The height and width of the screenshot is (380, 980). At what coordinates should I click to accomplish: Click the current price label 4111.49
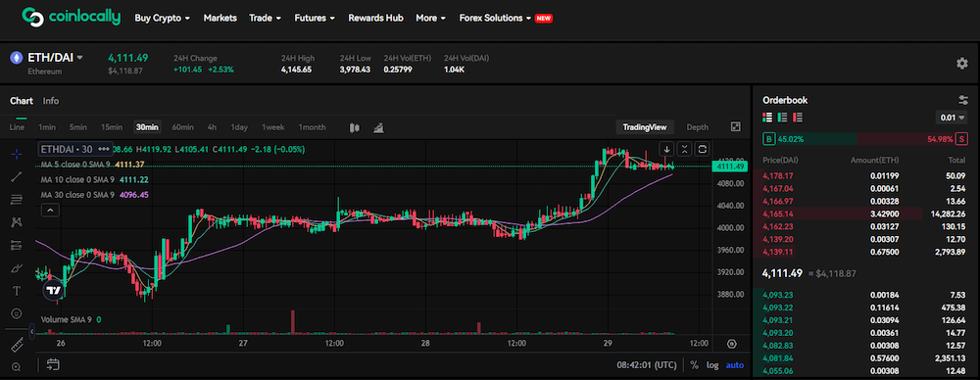click(729, 166)
